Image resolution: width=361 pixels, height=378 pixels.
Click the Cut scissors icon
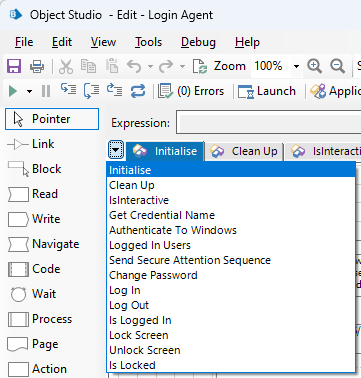[66, 66]
